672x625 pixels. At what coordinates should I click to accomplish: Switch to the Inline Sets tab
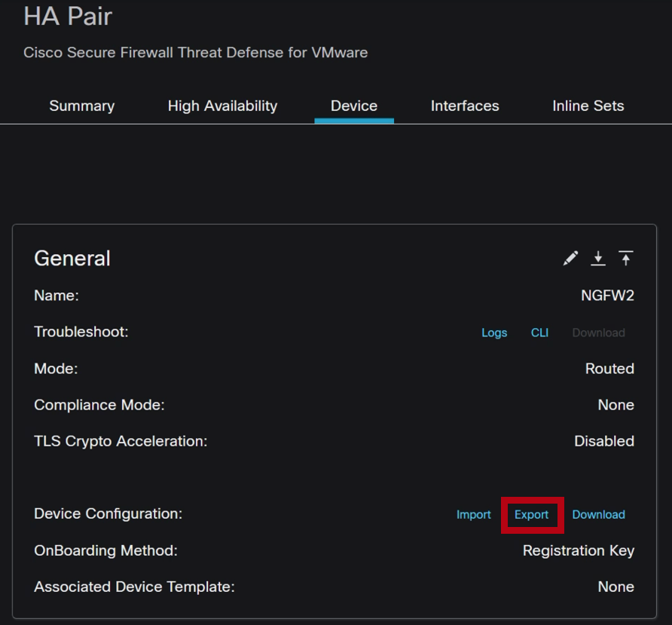(588, 106)
